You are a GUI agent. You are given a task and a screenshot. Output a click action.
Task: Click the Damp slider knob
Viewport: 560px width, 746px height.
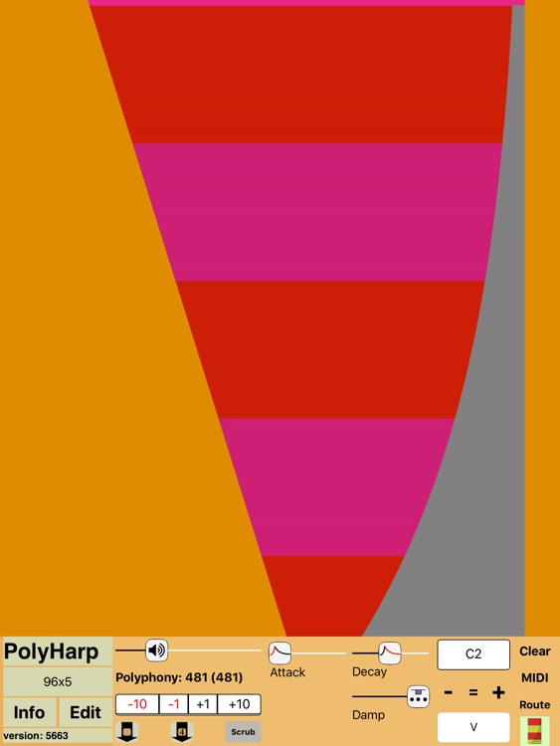point(418,696)
